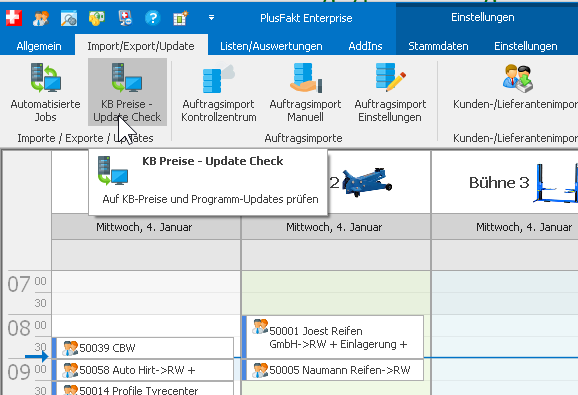Screen dimensions: 578x395
Task: Run KB Preise - Update Check
Action: pos(127,92)
